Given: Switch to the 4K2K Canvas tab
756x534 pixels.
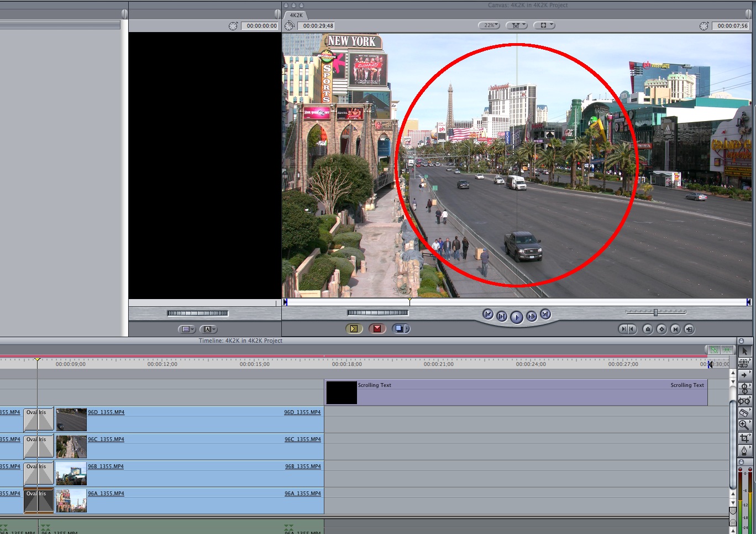Looking at the screenshot, I should 296,15.
